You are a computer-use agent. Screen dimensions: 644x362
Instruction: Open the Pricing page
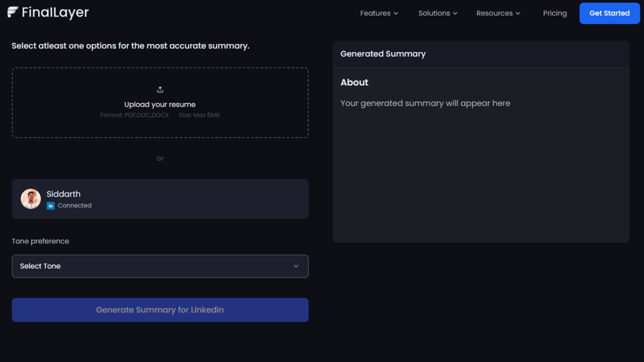coord(555,13)
